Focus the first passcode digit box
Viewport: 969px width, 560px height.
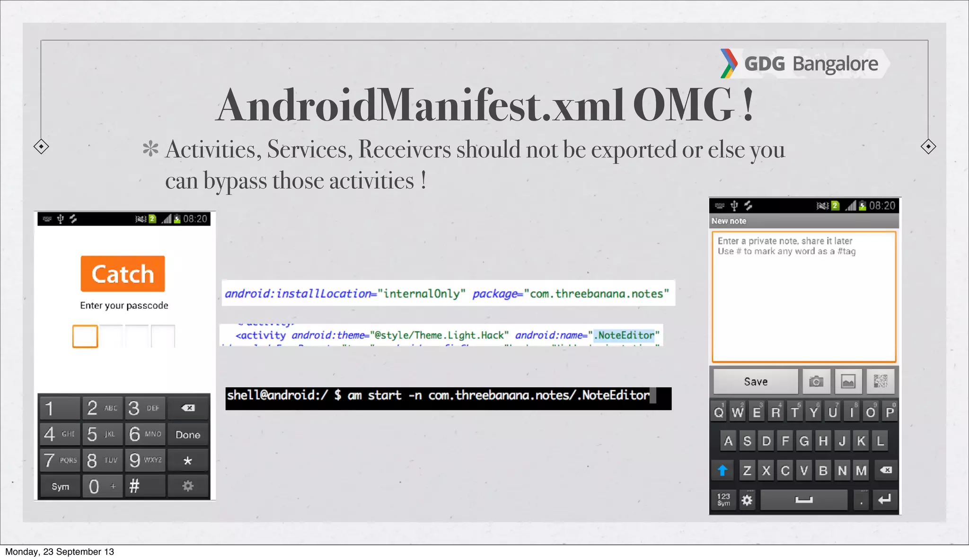[x=85, y=336]
